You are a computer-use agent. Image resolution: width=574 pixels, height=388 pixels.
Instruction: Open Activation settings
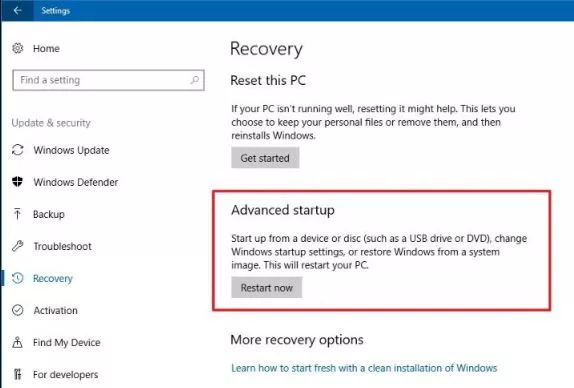(x=56, y=310)
